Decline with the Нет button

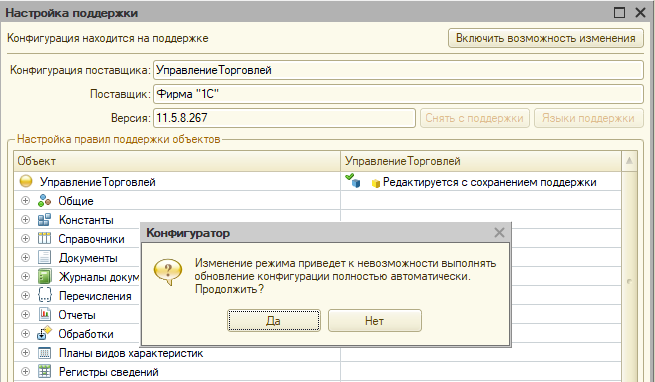[375, 321]
